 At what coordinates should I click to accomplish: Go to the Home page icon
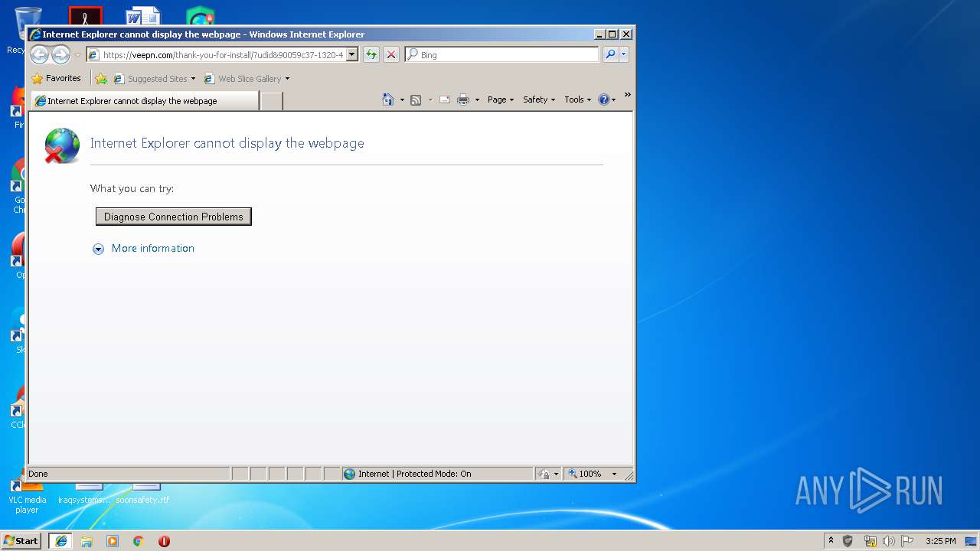pos(388,99)
